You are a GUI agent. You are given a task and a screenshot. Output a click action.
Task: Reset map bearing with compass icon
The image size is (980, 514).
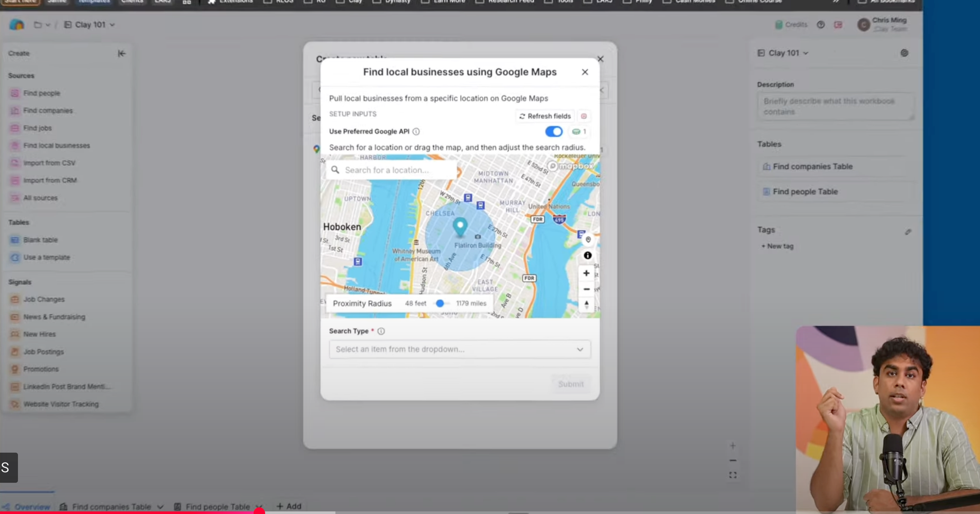[586, 305]
